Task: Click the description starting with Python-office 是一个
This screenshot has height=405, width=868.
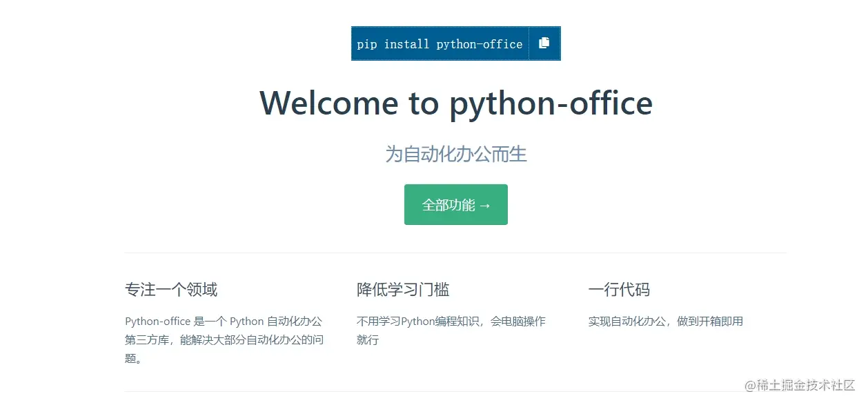Action: click(224, 339)
